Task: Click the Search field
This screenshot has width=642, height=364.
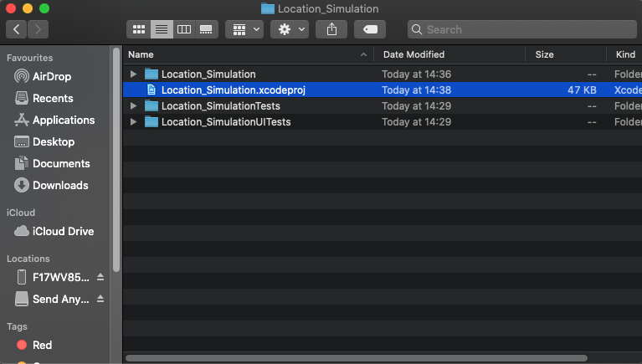Action: [519, 29]
